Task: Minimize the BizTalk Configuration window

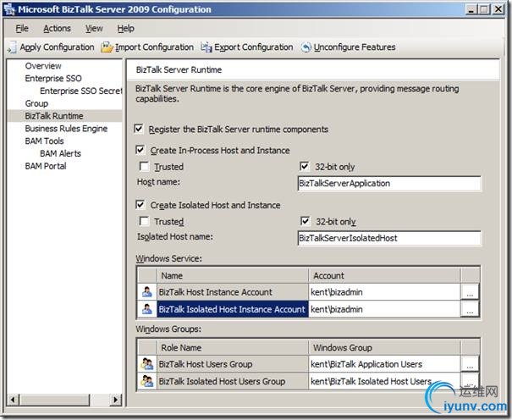Action: tap(471, 9)
